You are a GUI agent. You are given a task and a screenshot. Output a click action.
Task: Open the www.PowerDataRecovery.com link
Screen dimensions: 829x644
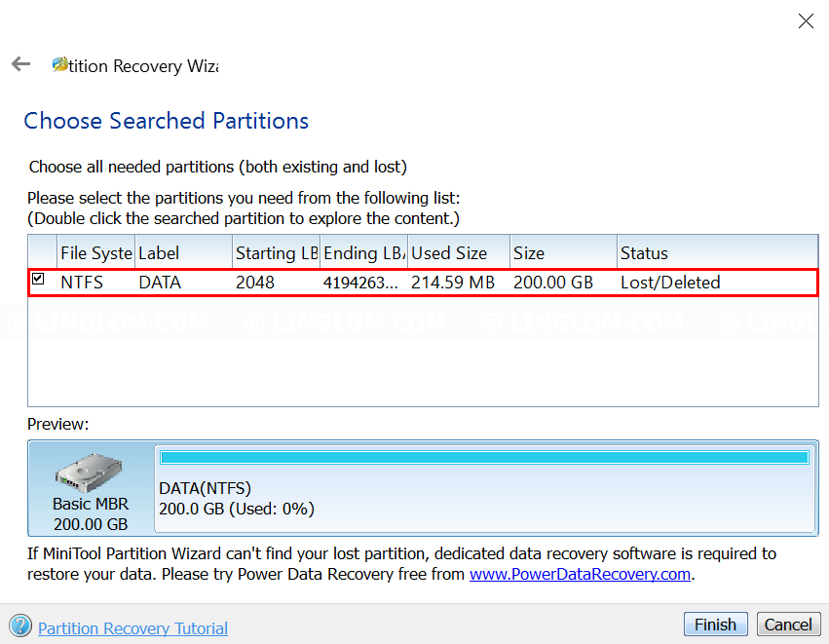pos(580,574)
